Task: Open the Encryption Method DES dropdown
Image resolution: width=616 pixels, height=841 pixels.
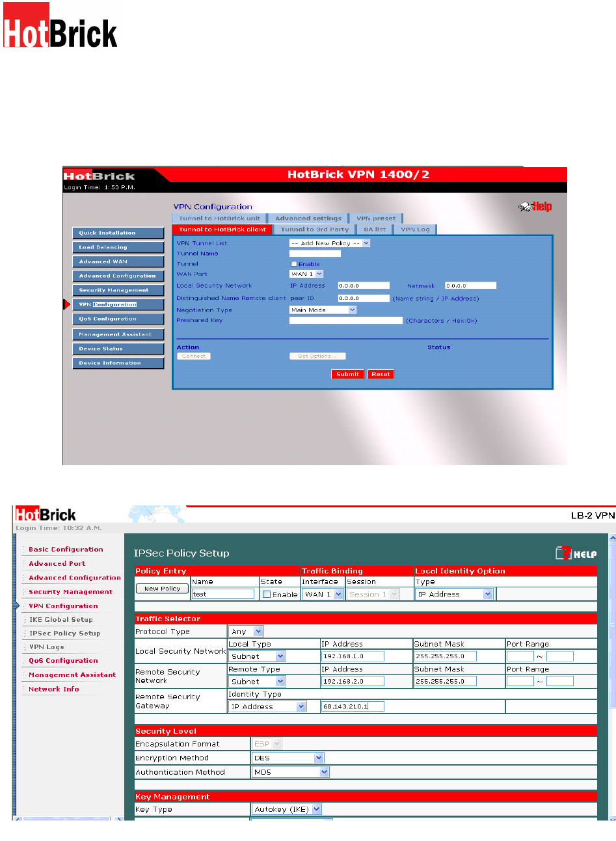Action: pos(288,758)
